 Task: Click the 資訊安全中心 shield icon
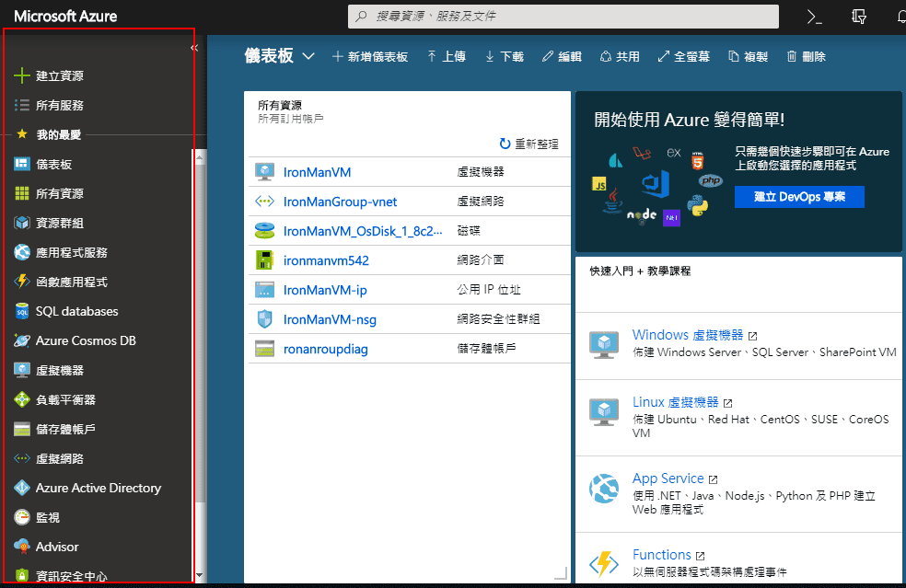click(x=22, y=575)
